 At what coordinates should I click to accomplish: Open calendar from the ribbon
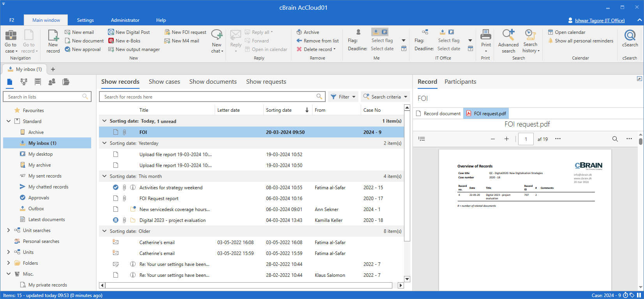click(x=567, y=32)
